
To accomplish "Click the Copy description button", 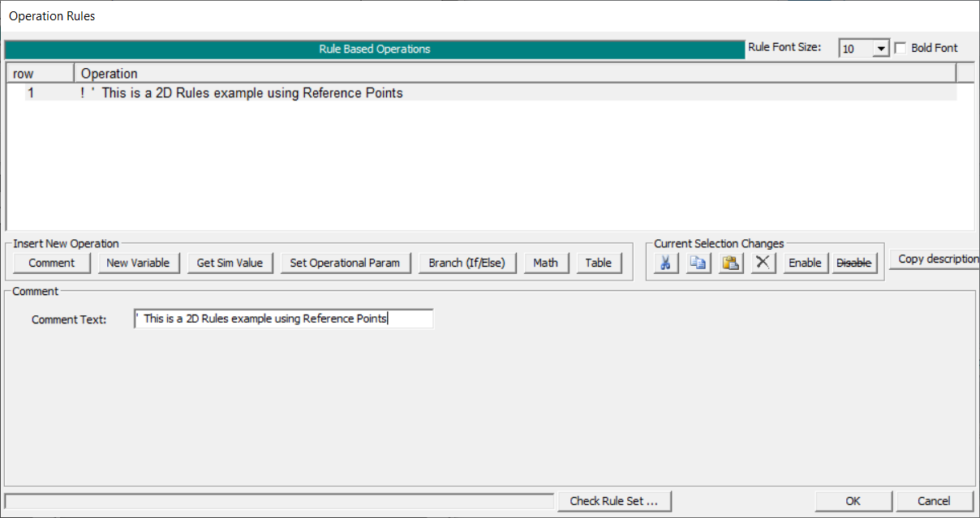I will [937, 259].
